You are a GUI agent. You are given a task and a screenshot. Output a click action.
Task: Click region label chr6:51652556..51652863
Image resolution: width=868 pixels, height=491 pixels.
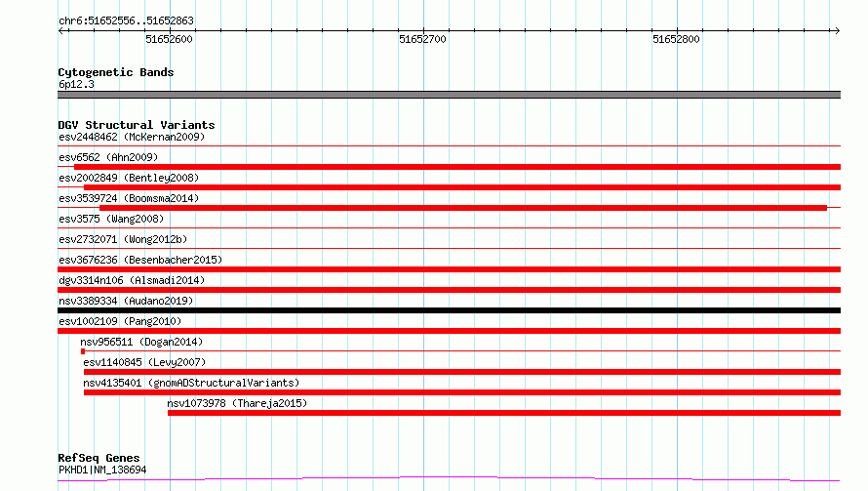pos(126,20)
